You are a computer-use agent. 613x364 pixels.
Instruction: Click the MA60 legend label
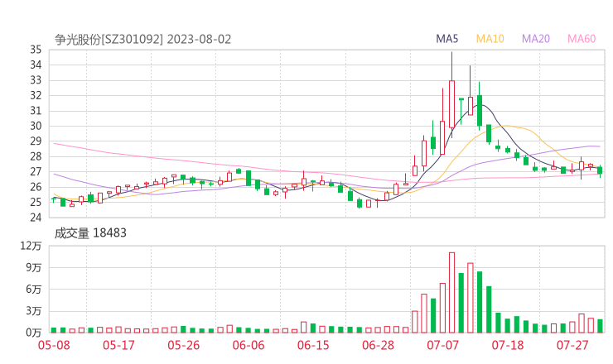pos(582,39)
